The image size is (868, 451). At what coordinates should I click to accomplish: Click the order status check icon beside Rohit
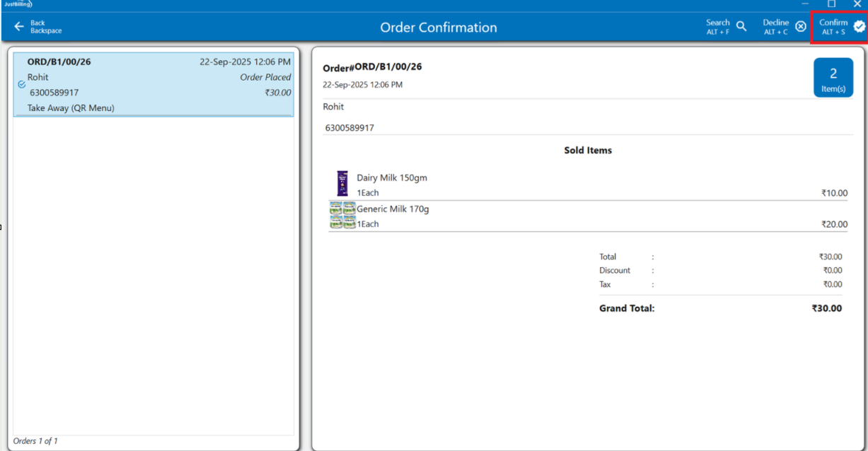[x=21, y=84]
